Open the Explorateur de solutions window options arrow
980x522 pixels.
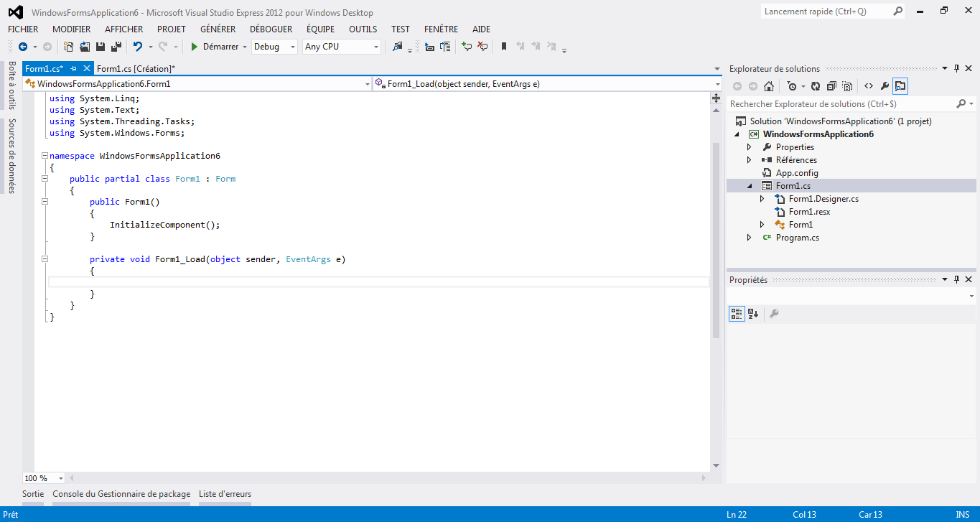(x=944, y=68)
